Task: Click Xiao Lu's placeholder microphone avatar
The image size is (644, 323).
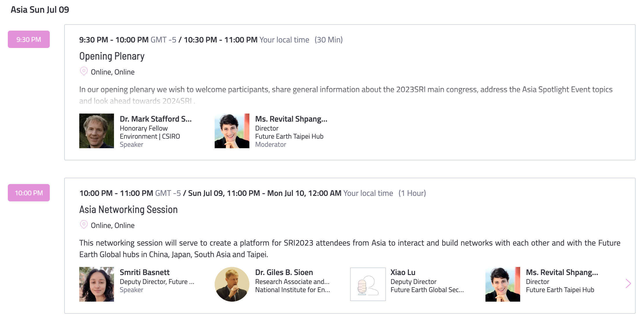Action: click(x=368, y=284)
